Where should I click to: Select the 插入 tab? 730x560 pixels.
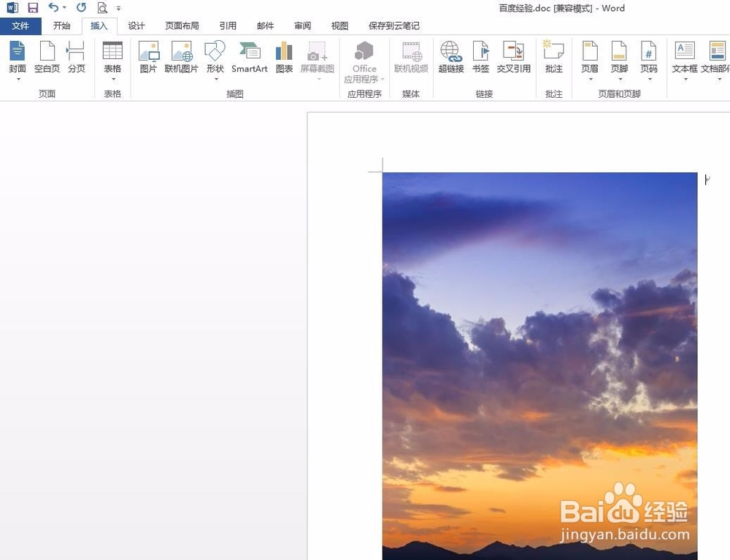click(x=99, y=26)
